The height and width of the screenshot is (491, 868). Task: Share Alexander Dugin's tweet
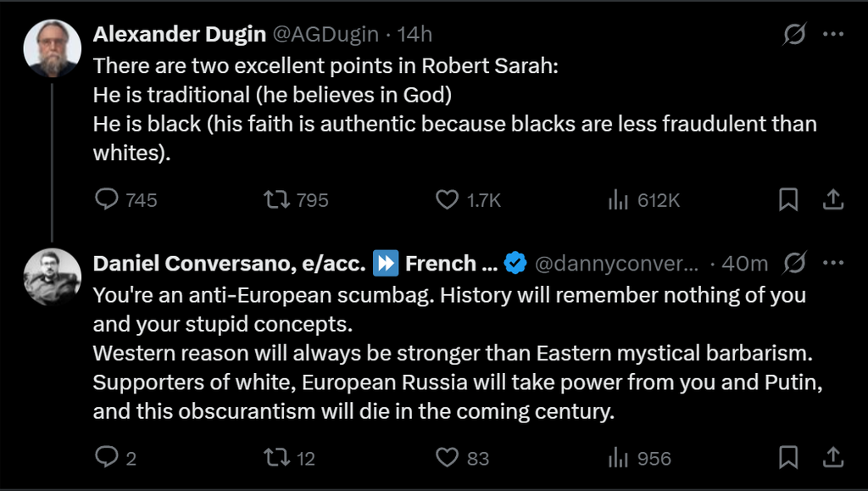[x=833, y=199]
